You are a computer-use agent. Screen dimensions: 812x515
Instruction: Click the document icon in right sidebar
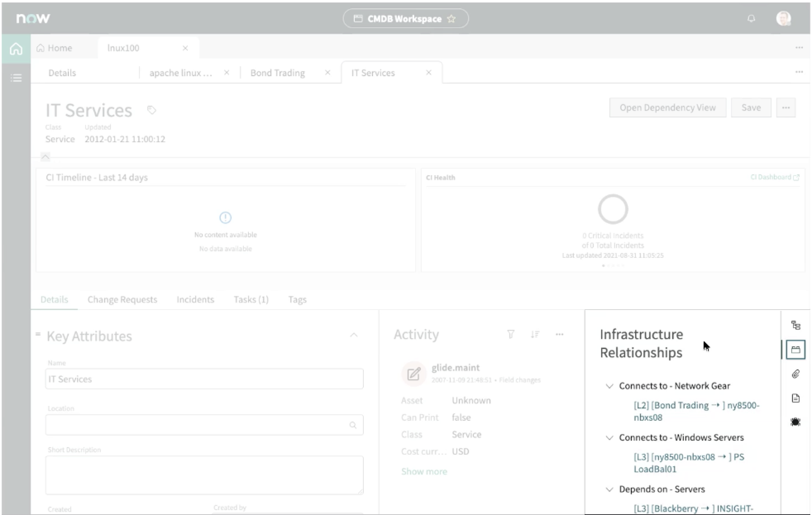tap(795, 398)
